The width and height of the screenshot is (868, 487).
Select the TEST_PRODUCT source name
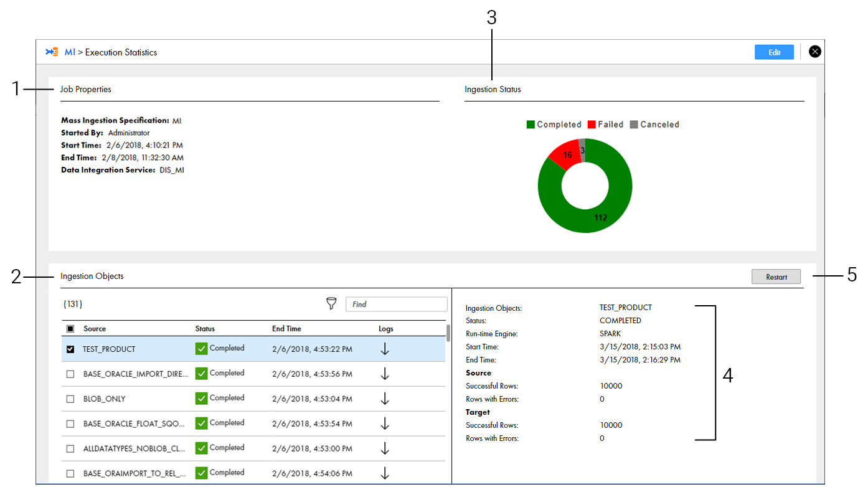(x=109, y=349)
